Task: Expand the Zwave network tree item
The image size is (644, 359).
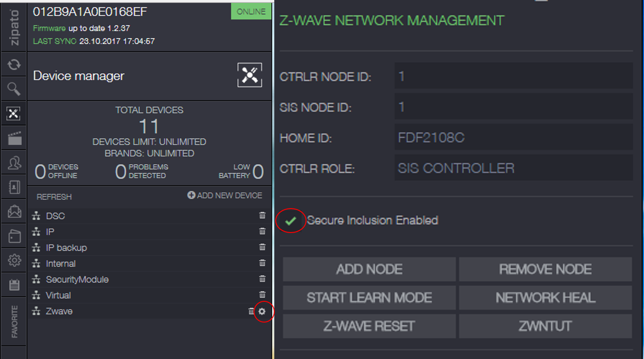Action: click(x=59, y=311)
